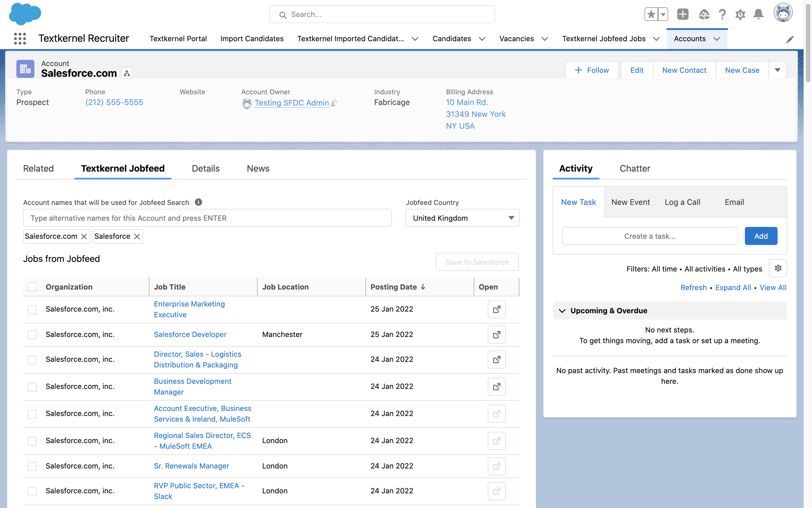812x508 pixels.
Task: Remove the Salesforce name pill
Action: pos(137,237)
